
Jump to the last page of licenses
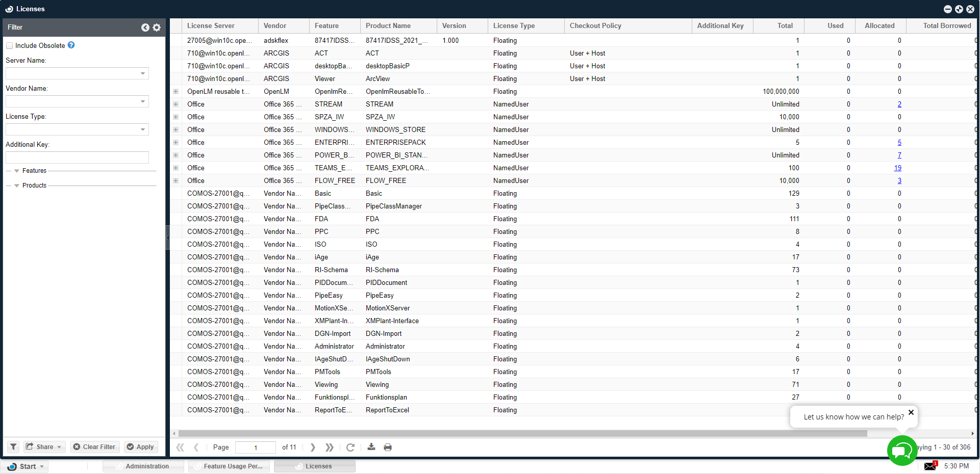coord(330,447)
